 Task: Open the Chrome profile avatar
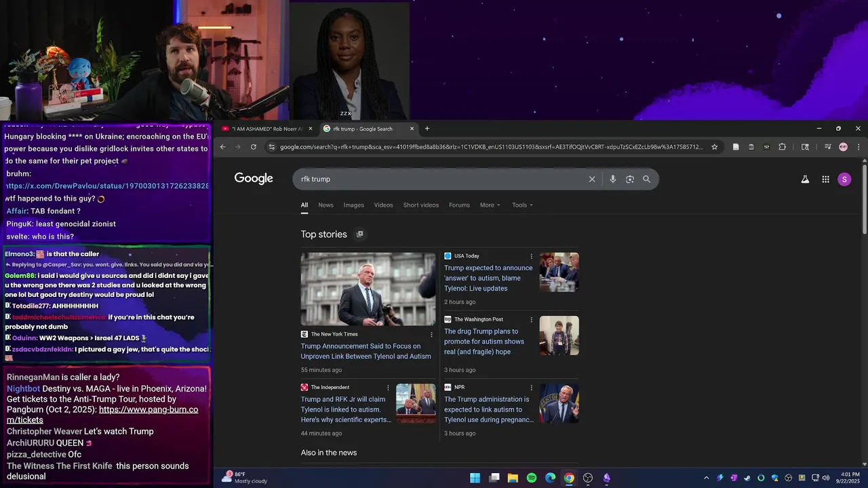pyautogui.click(x=843, y=147)
